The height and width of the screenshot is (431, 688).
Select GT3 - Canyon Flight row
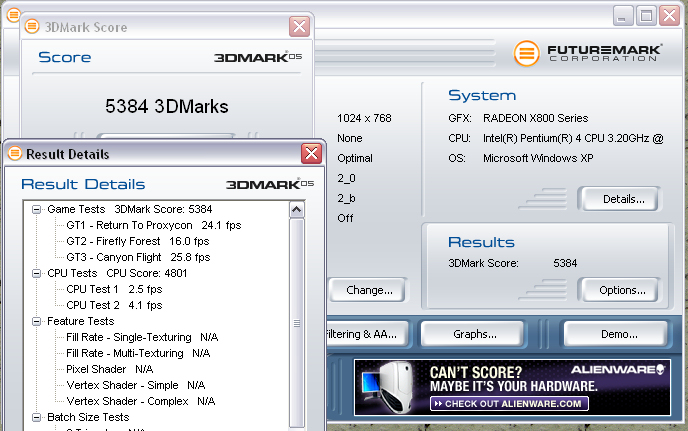pyautogui.click(x=138, y=257)
